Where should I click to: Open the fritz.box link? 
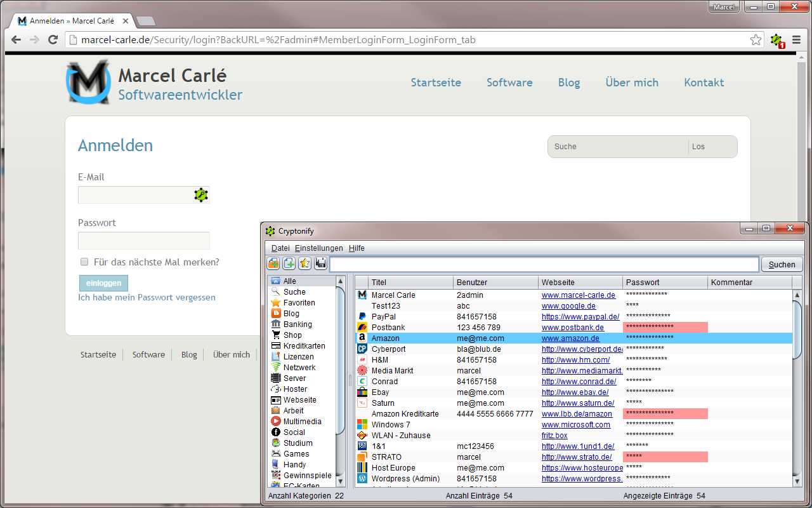tap(554, 436)
